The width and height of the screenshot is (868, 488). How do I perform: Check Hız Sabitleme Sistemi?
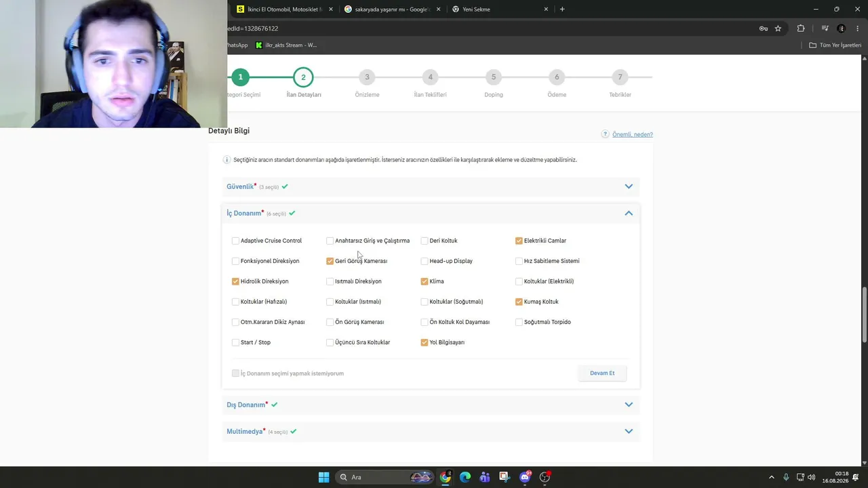519,261
